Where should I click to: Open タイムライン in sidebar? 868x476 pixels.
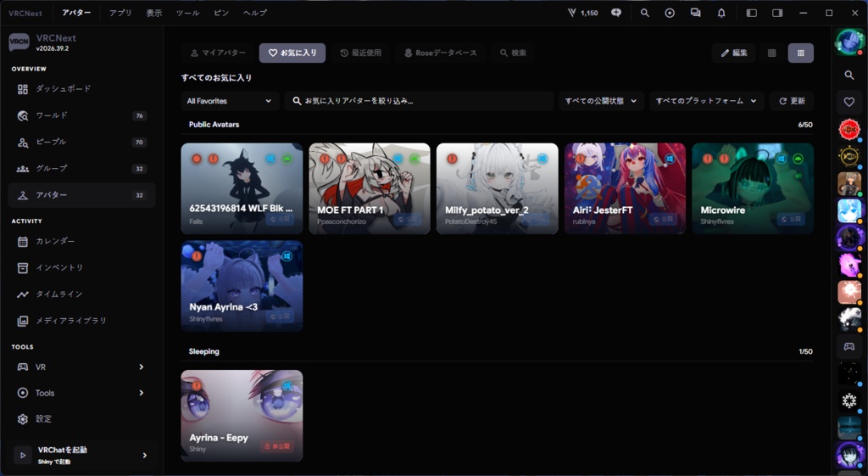pyautogui.click(x=82, y=294)
